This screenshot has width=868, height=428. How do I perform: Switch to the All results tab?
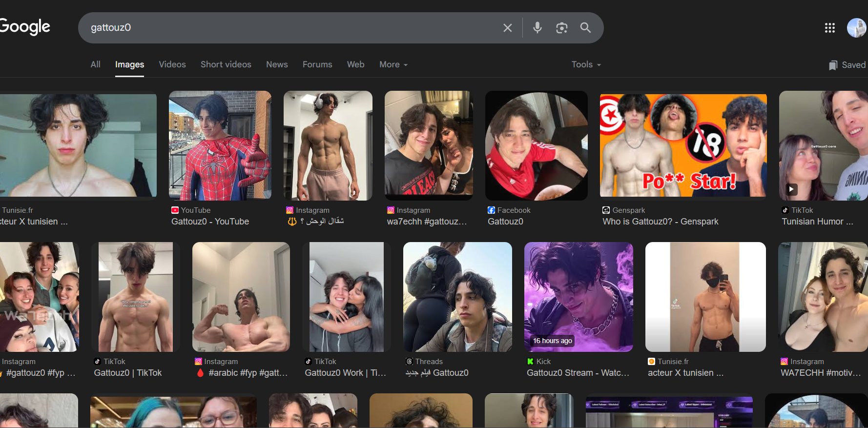[x=96, y=64]
